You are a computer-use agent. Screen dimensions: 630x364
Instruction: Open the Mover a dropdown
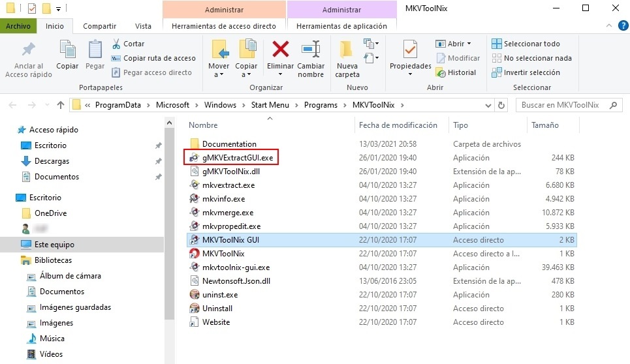click(x=219, y=70)
